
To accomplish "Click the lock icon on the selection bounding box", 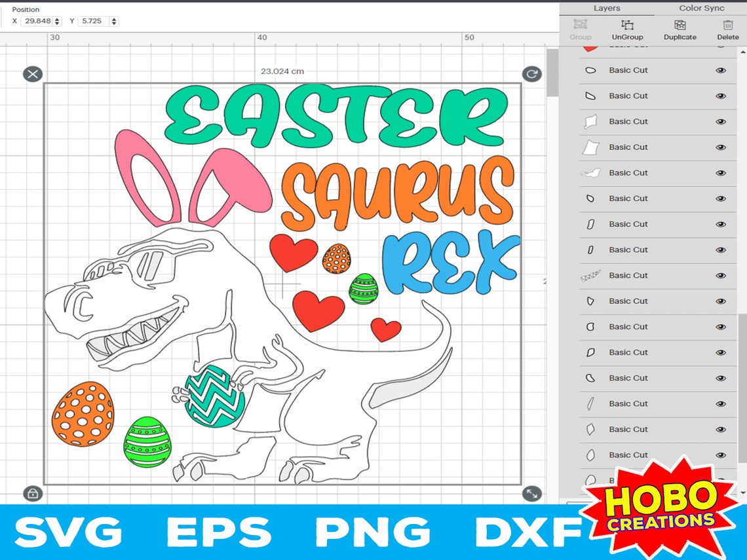I will 33,493.
